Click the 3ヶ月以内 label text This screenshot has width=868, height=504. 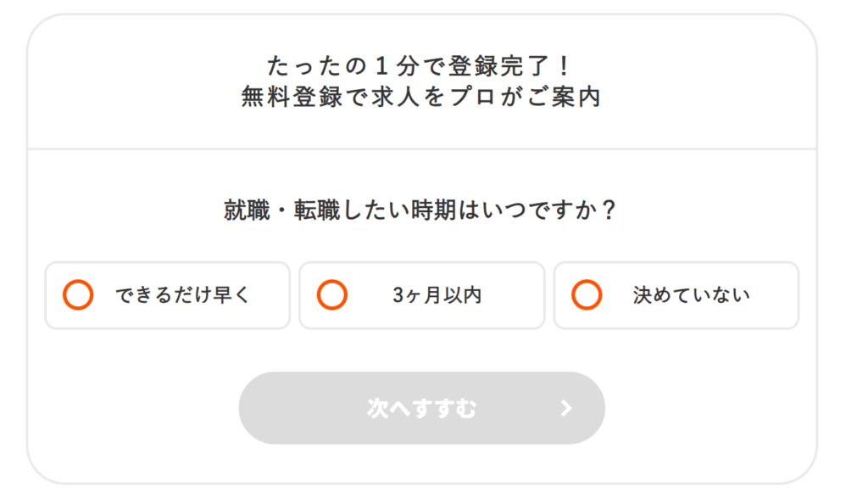[437, 295]
